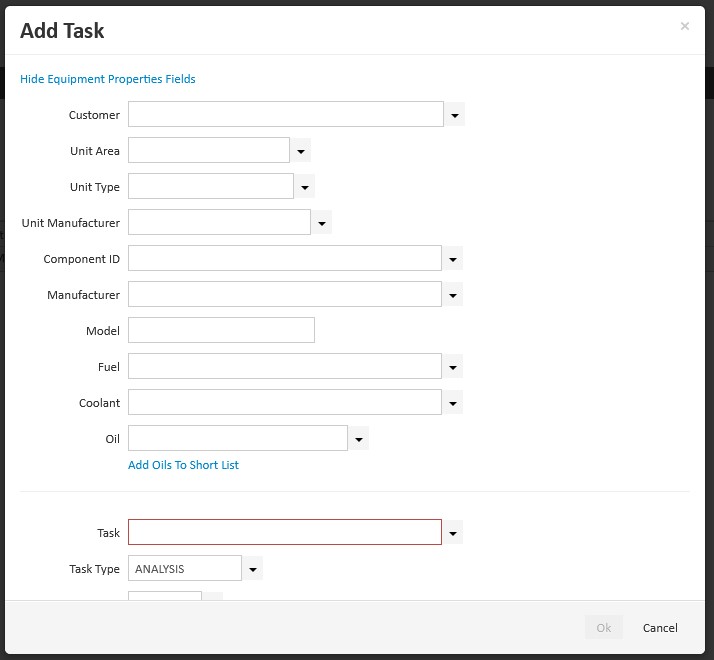Expand the Unit Manufacturer dropdown
Image resolution: width=714 pixels, height=660 pixels.
pyautogui.click(x=322, y=223)
